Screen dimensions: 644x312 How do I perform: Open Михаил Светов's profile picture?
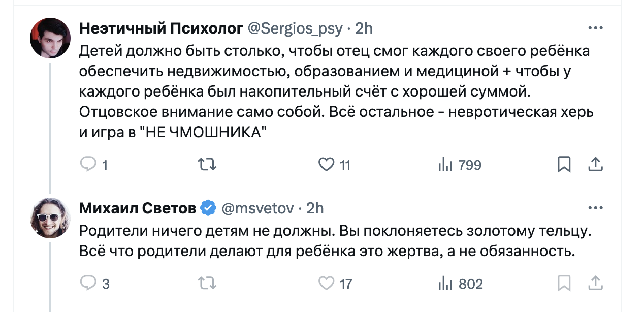pyautogui.click(x=50, y=217)
